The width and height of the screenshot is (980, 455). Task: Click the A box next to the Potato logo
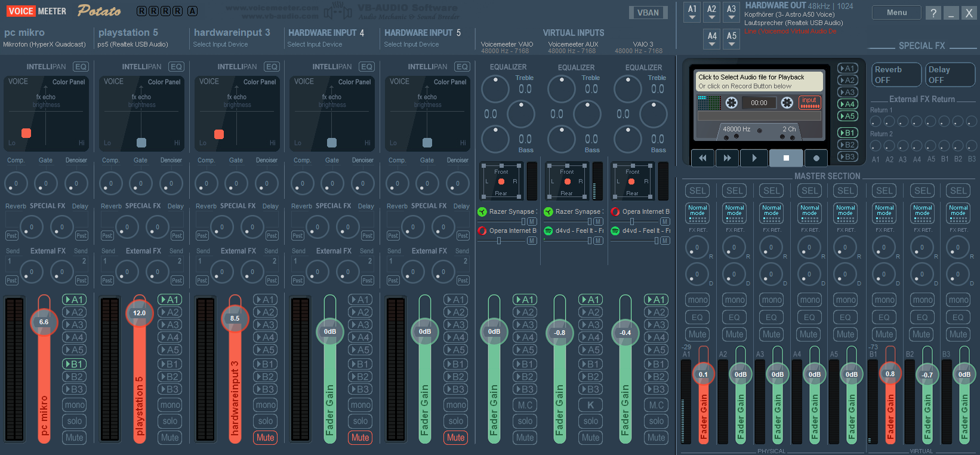(192, 11)
